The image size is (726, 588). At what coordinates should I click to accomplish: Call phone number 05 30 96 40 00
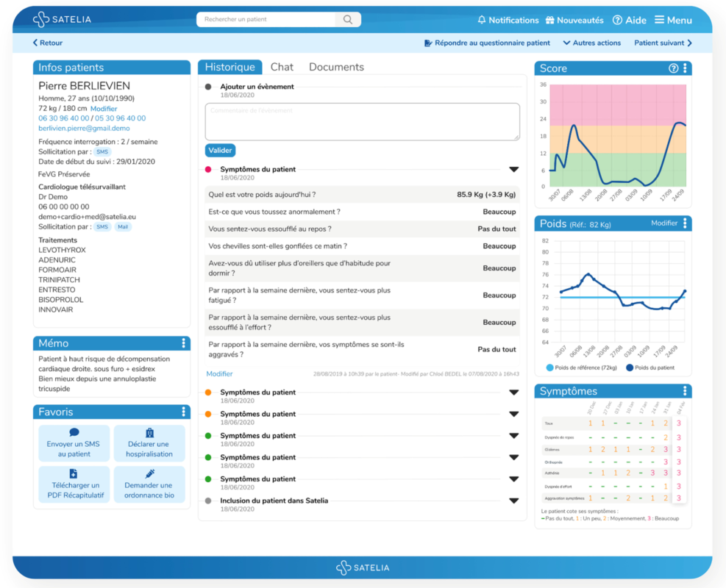point(121,118)
